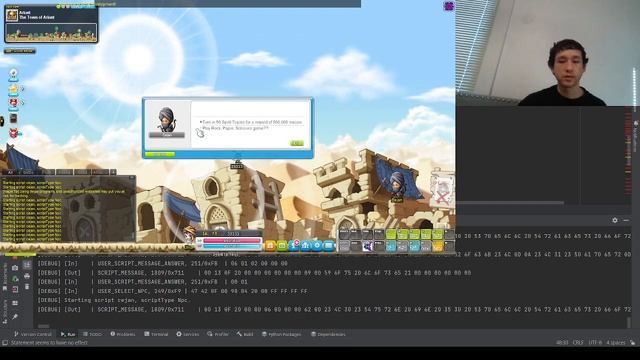
Task: Select 'Turn in 50 Spell Traces' dialog option
Action: pos(251,122)
